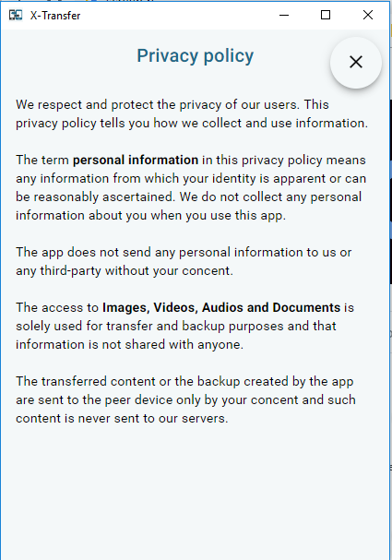Image resolution: width=392 pixels, height=560 pixels.
Task: Click line content is never sent to our servers
Action: [x=122, y=418]
